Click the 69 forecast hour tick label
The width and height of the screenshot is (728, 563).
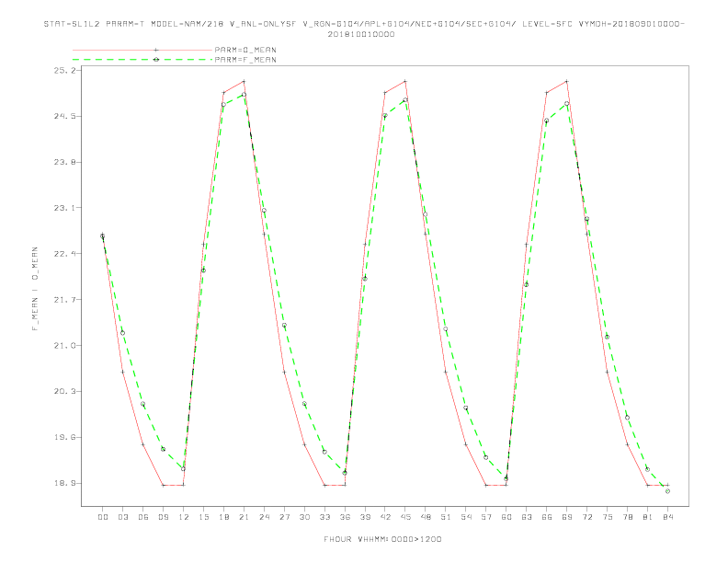coord(567,517)
